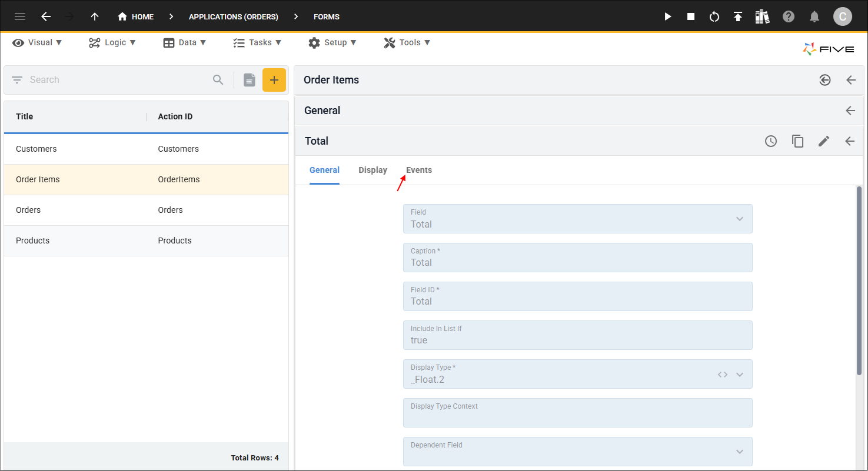Image resolution: width=868 pixels, height=471 pixels.
Task: Add new form with yellow plus button
Action: [274, 80]
